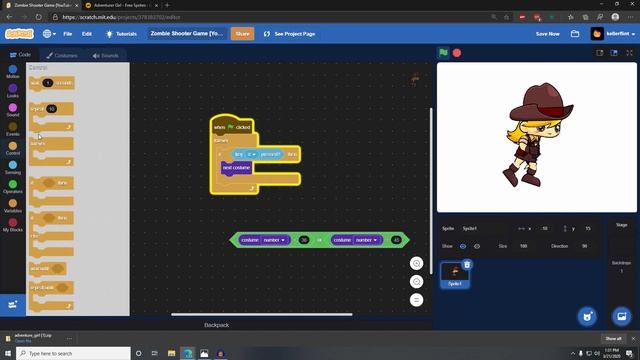Enter full screen stage mode
Image resolution: width=640 pixels, height=360 pixels.
click(629, 53)
